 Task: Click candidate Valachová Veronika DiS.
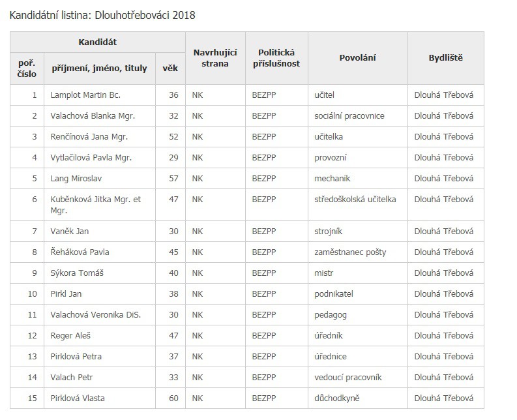(95, 314)
